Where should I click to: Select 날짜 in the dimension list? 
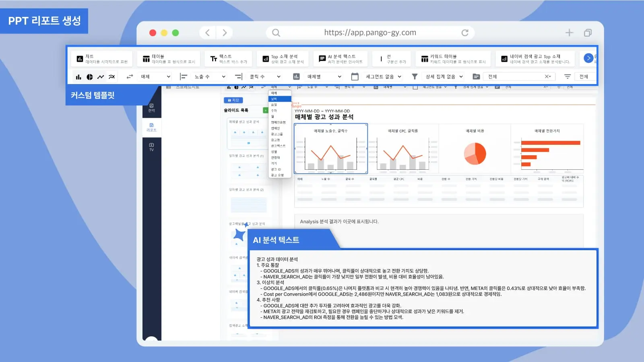point(274,99)
